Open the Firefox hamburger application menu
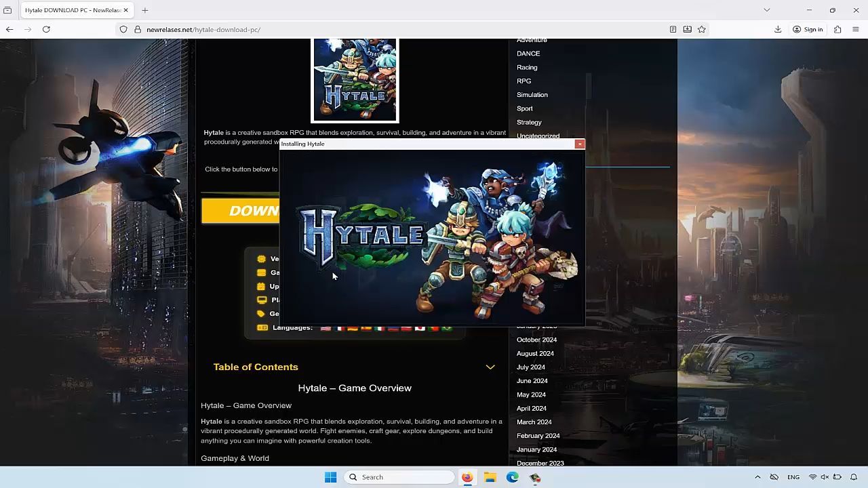 pyautogui.click(x=856, y=29)
